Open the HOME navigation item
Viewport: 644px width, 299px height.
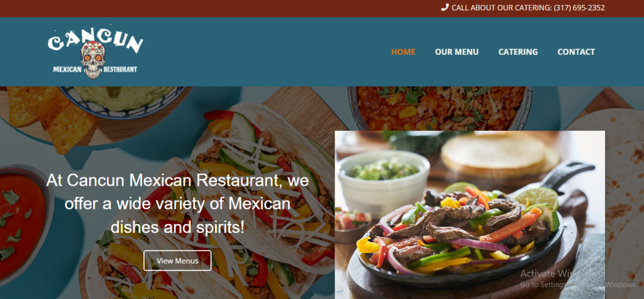[x=403, y=52]
